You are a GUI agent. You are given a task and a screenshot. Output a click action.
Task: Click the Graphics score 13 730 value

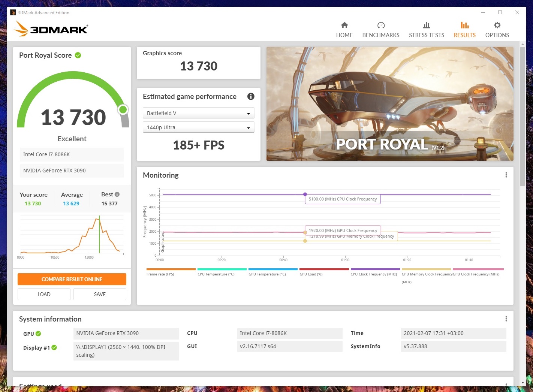tap(199, 66)
